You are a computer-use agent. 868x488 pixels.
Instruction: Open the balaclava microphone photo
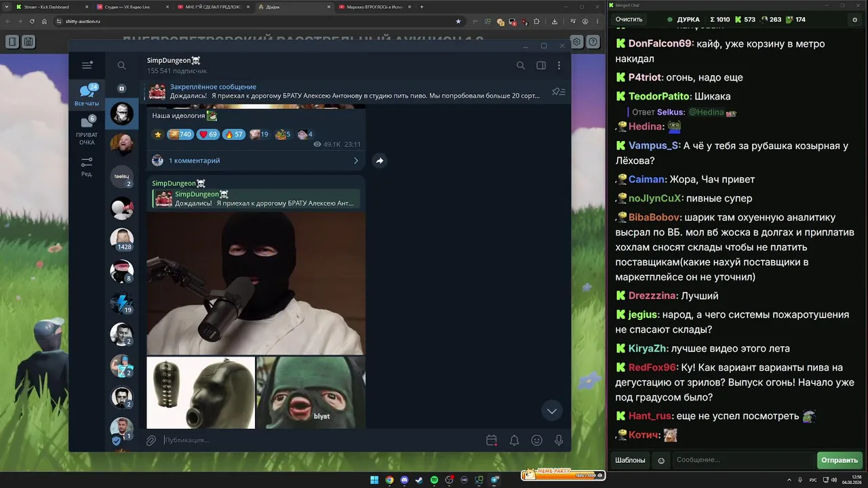click(x=256, y=283)
